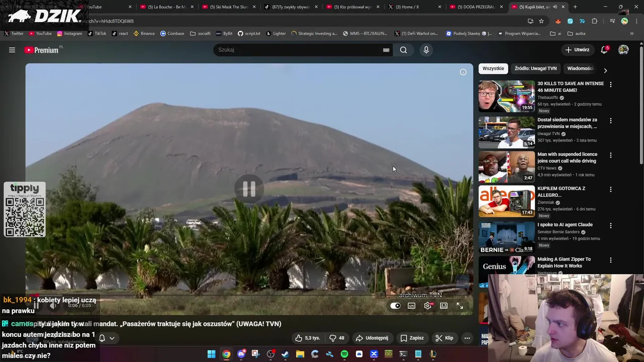This screenshot has width=644, height=362.
Task: Dislike the video showing 48
Action: point(337,338)
